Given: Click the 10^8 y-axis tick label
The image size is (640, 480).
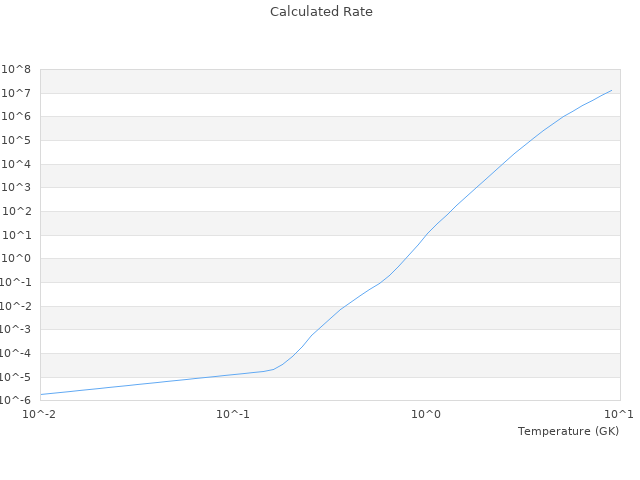Looking at the screenshot, I should [x=18, y=70].
